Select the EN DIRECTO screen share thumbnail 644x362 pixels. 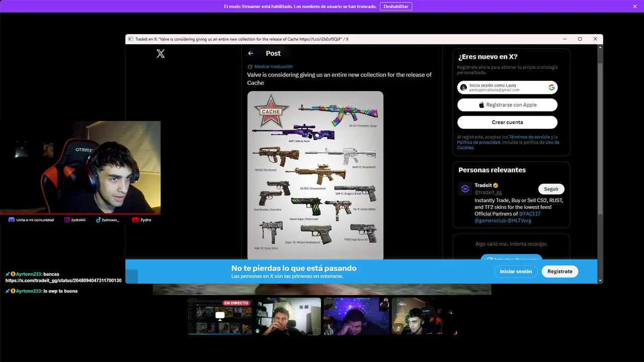click(x=220, y=316)
